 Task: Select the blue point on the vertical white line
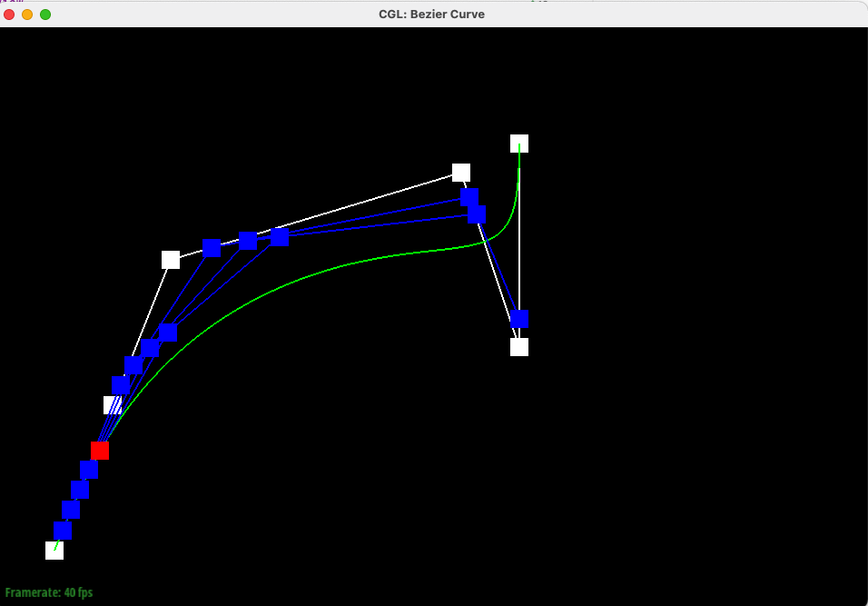tap(519, 319)
